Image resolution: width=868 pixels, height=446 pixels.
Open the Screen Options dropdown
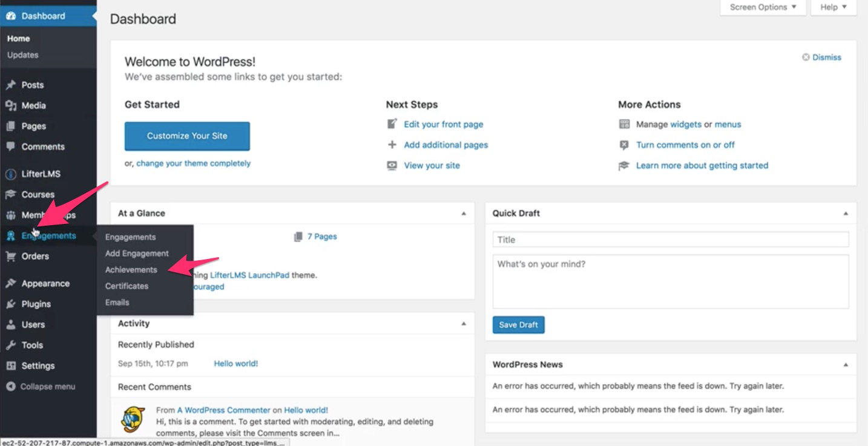(763, 7)
